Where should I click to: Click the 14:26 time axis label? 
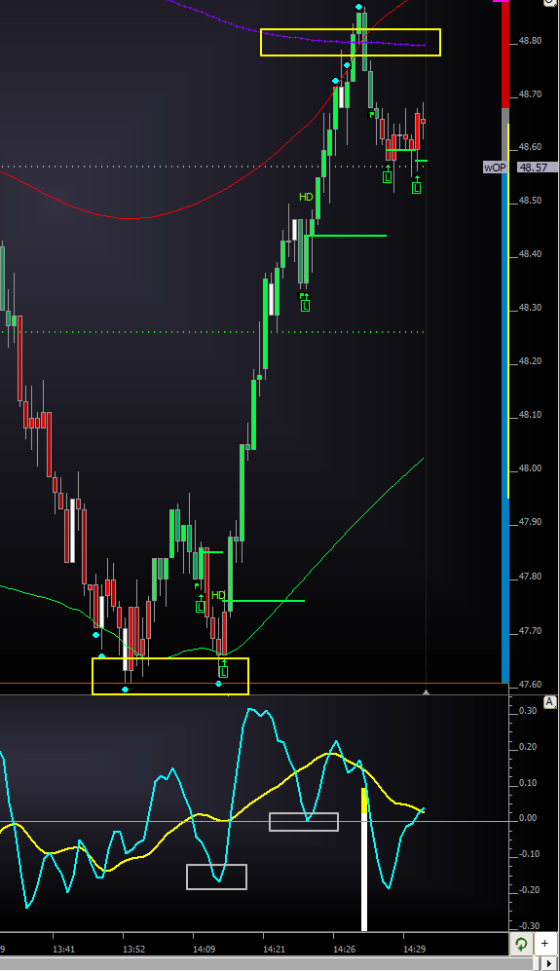(345, 949)
